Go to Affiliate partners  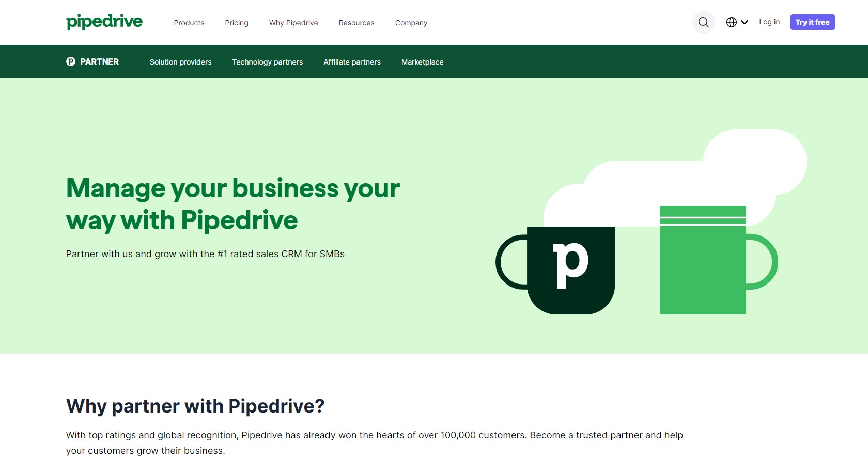(352, 62)
